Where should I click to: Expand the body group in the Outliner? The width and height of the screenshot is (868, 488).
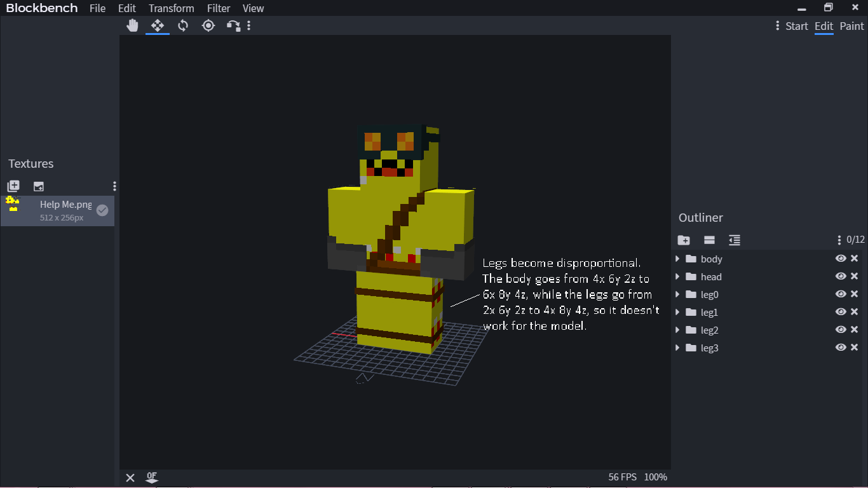[x=677, y=259]
